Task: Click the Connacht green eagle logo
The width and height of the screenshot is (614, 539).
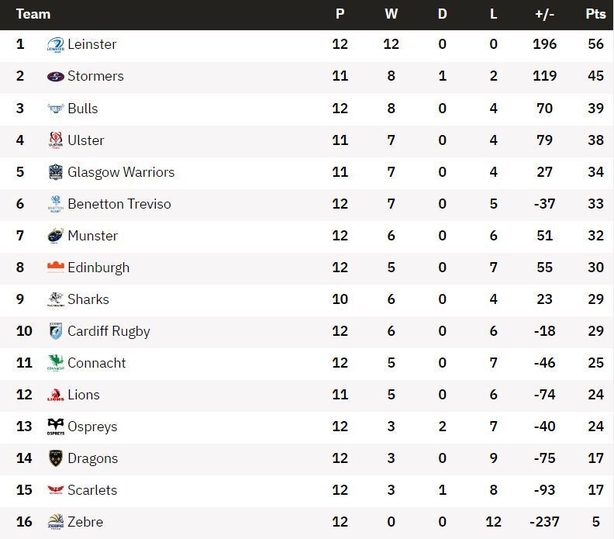Action: 55,363
